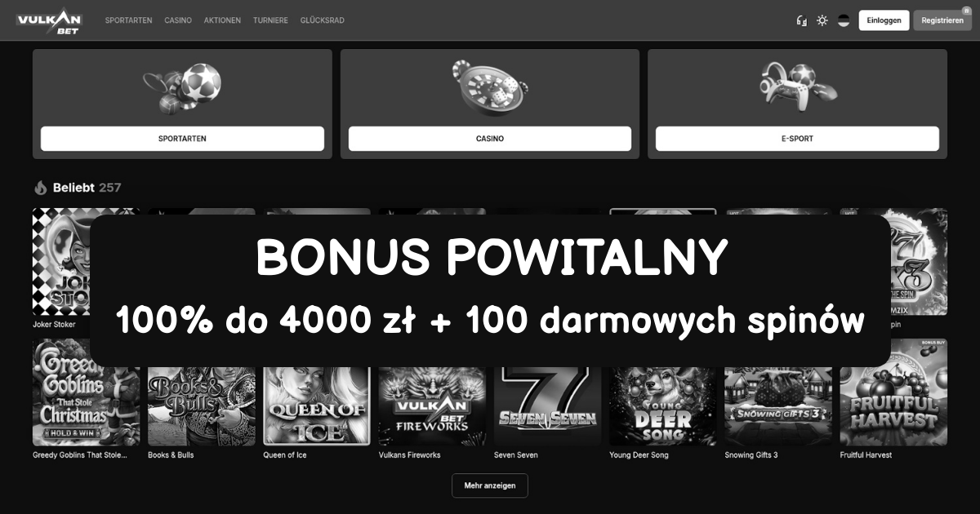Click the Registrieren button
Viewport: 980px width, 514px height.
point(942,20)
